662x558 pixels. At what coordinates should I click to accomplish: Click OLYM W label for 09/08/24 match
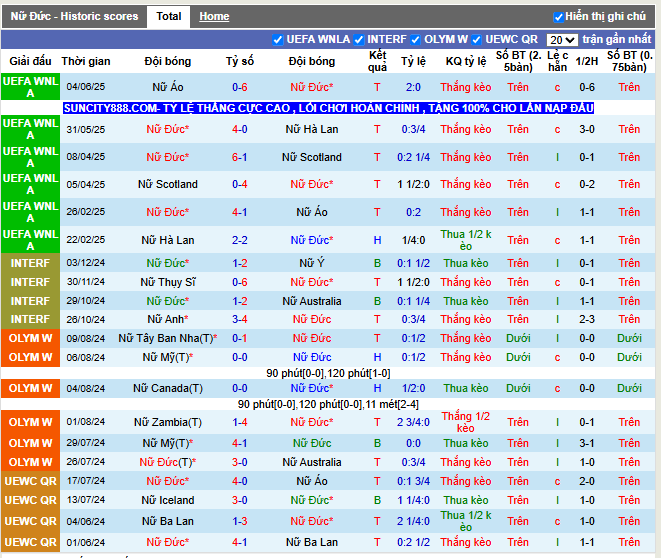(x=30, y=339)
